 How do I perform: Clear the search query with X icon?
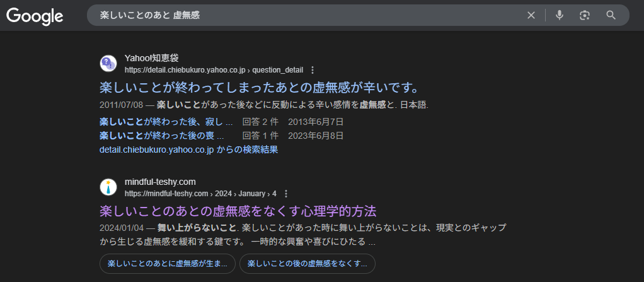coord(531,15)
